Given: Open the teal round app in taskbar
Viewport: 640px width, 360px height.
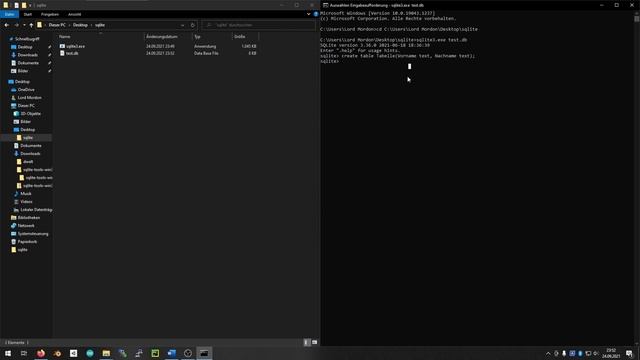Looking at the screenshot, I should click(90, 353).
